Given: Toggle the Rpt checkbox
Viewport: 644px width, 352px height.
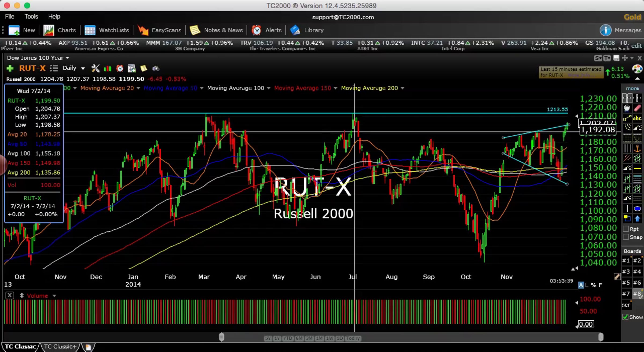Looking at the screenshot, I should pyautogui.click(x=626, y=229).
